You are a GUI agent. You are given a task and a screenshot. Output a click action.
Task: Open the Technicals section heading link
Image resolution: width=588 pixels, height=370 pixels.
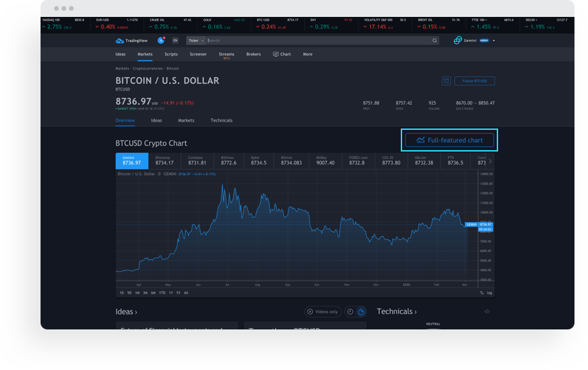[397, 311]
